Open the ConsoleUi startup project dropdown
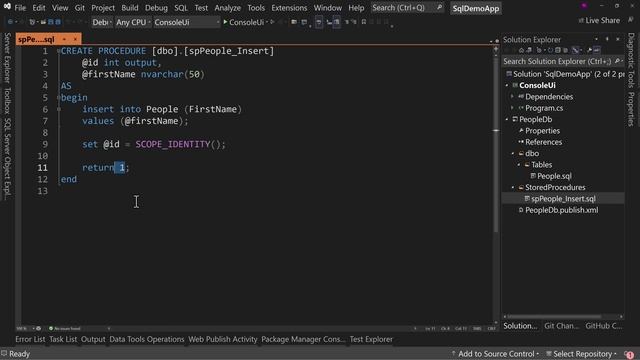Screen dimensions: 640x360 click(187, 22)
